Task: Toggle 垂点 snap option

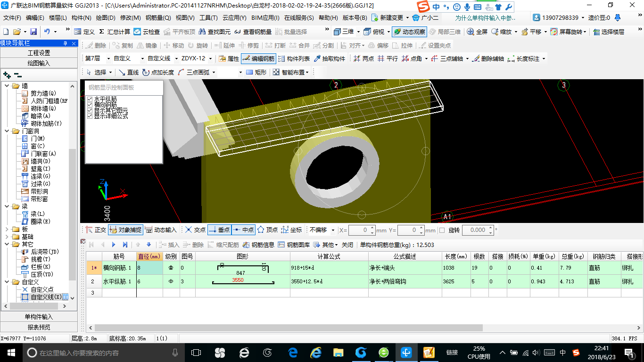Action: pyautogui.click(x=219, y=230)
